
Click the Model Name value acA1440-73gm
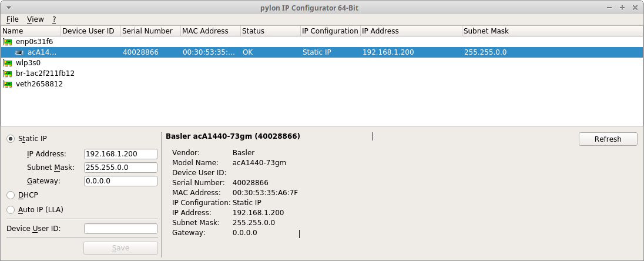click(x=259, y=163)
